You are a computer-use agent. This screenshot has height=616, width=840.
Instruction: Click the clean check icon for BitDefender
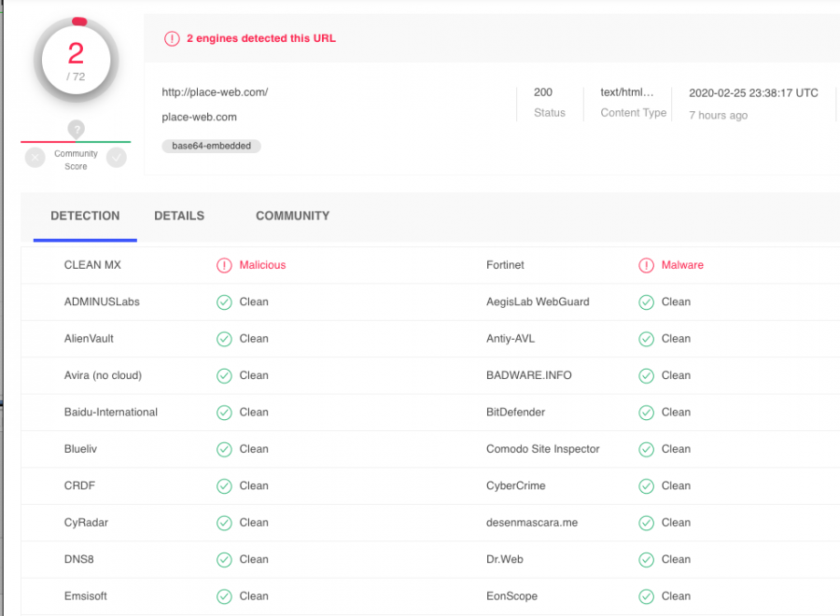pyautogui.click(x=646, y=413)
